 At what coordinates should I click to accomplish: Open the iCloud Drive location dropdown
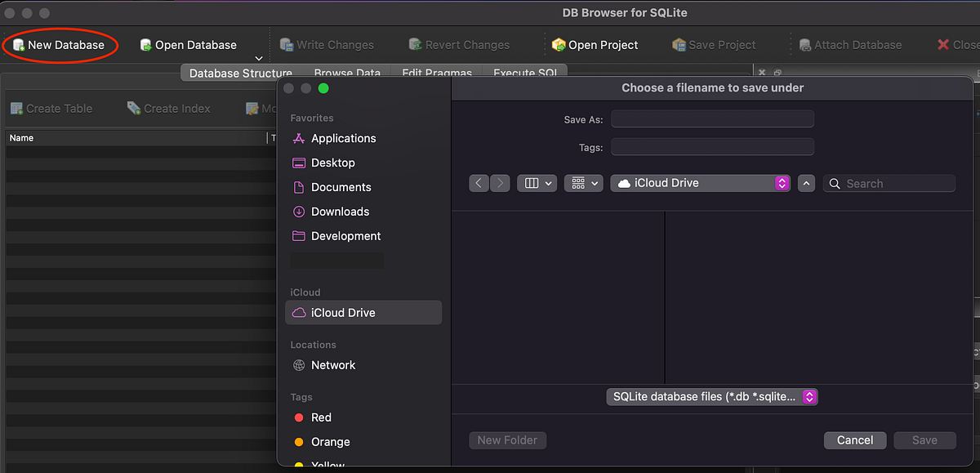click(781, 183)
